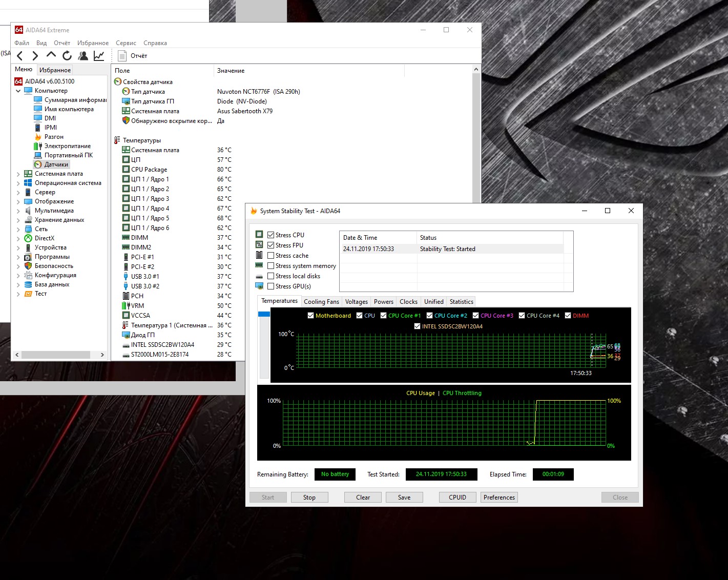
Task: Switch to the Cooling Fans tab
Action: tap(321, 302)
